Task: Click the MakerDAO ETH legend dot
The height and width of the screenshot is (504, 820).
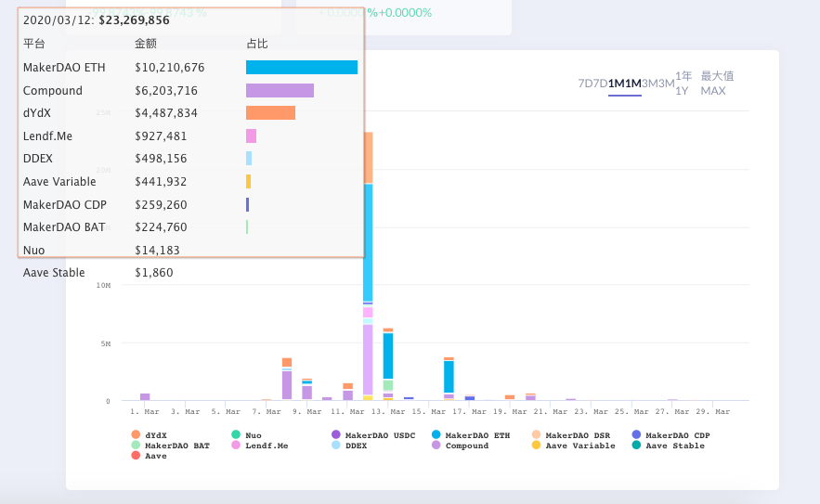Action: coord(436,434)
